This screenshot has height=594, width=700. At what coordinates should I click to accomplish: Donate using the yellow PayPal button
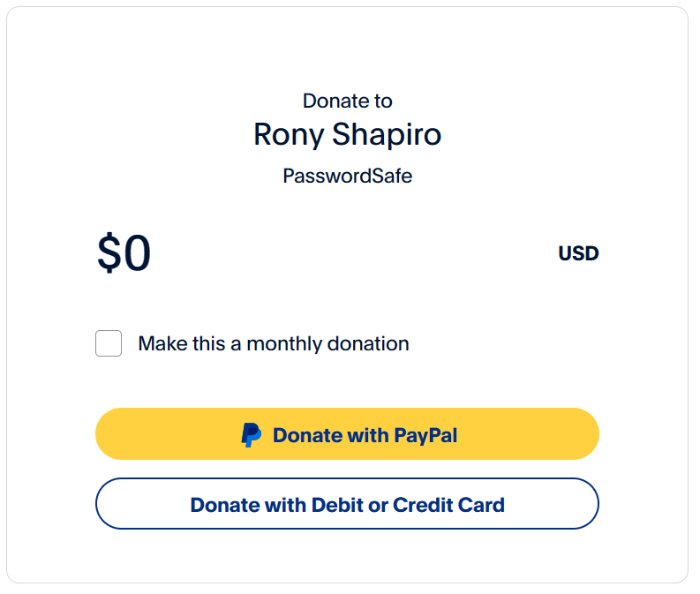click(x=347, y=433)
